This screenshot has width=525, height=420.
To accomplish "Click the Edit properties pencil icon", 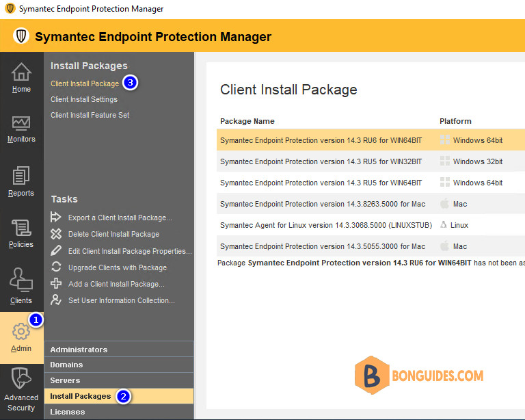I will pos(56,250).
